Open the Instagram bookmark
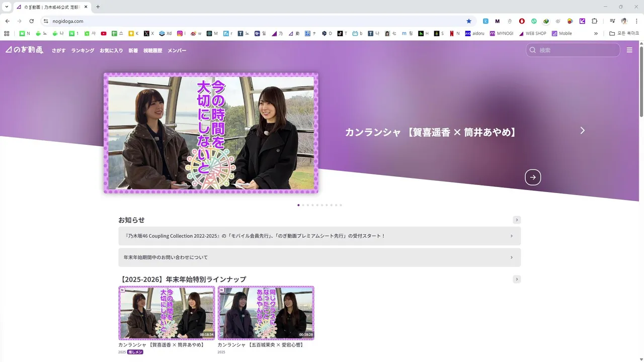 pyautogui.click(x=181, y=34)
